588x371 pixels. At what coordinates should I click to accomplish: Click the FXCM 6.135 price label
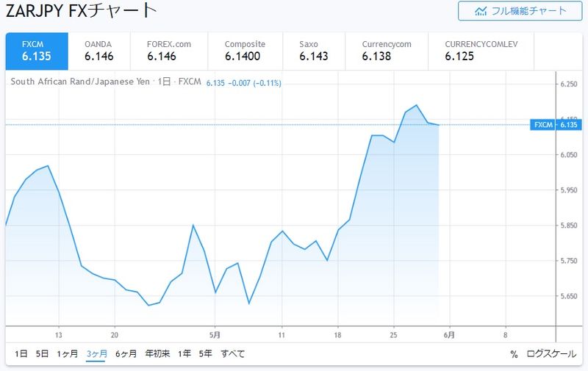click(x=555, y=125)
